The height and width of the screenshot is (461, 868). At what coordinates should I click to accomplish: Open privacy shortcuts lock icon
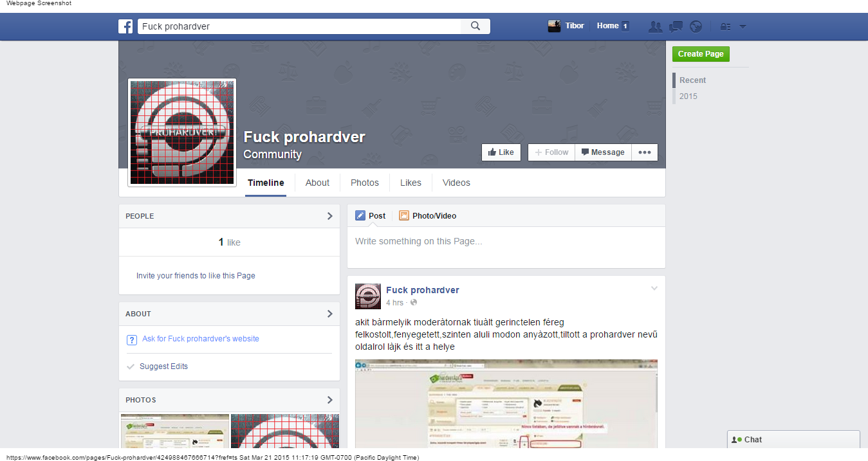[726, 27]
